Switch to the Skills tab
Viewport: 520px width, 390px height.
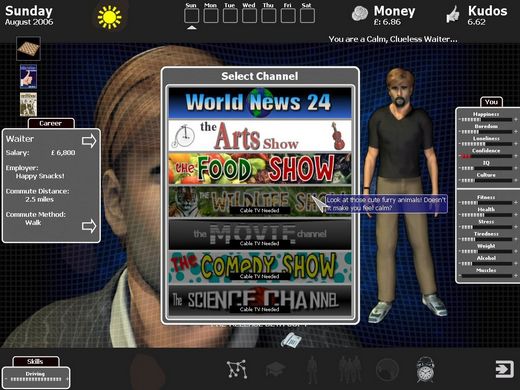[35, 361]
